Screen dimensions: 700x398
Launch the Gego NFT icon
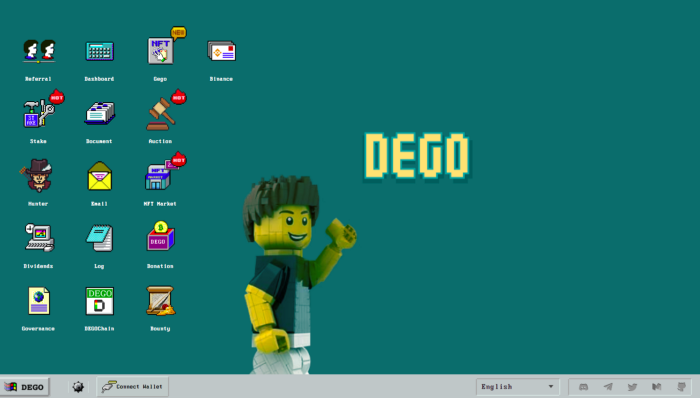pos(161,50)
